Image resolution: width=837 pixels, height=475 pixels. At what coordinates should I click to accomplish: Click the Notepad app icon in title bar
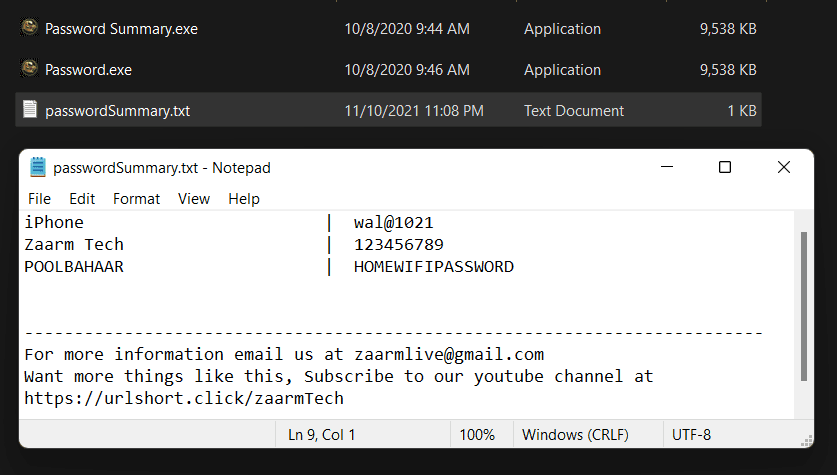pyautogui.click(x=37, y=167)
